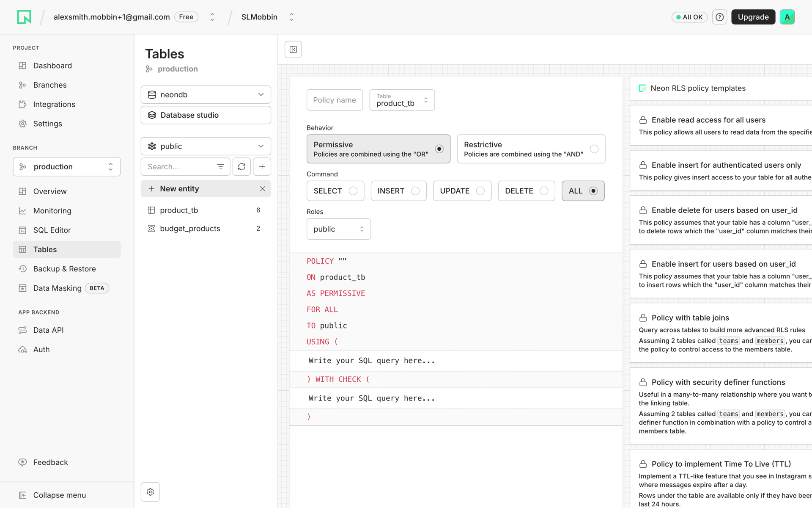Click the WITH CHECK SQL query area
The width and height of the screenshot is (812, 508).
pos(456,398)
